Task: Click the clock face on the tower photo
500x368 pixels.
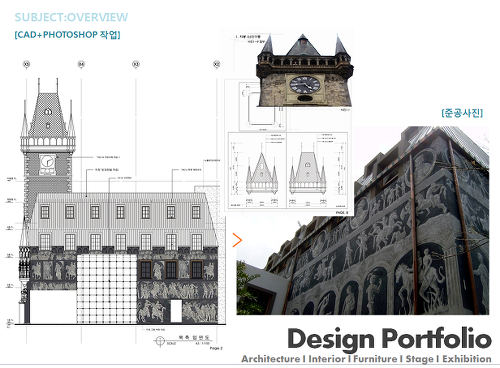Action: point(305,84)
